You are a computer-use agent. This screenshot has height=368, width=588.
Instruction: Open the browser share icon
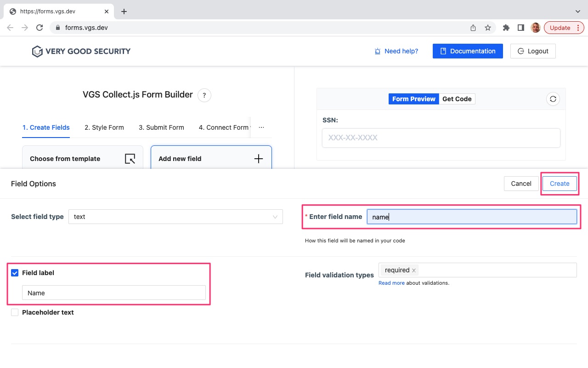tap(473, 28)
